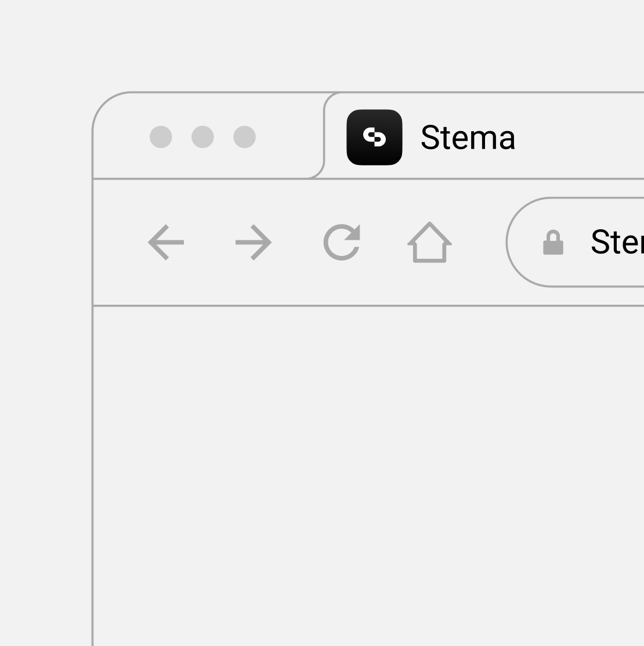Click toolbar space between forward and reload icons

[298, 242]
